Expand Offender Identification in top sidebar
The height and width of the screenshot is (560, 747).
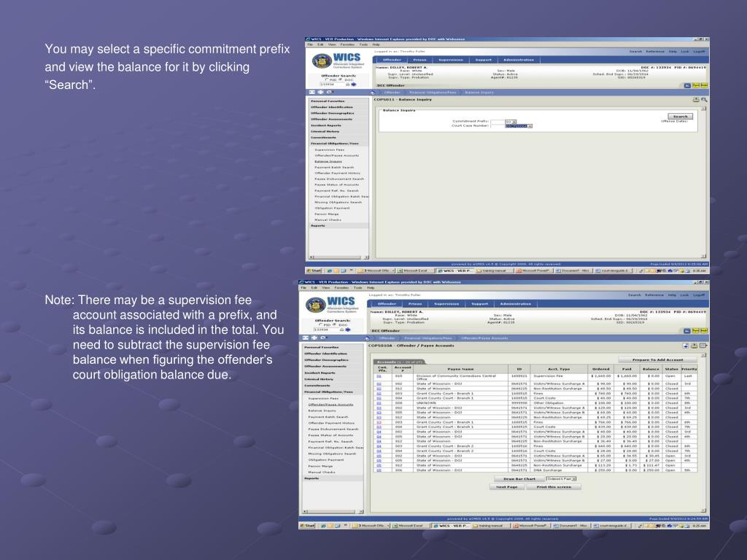332,107
